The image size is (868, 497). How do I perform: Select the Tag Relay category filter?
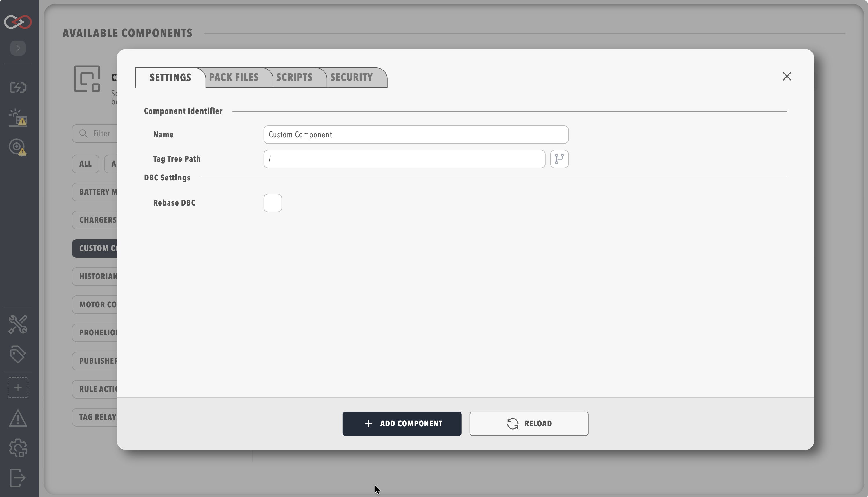pyautogui.click(x=95, y=417)
